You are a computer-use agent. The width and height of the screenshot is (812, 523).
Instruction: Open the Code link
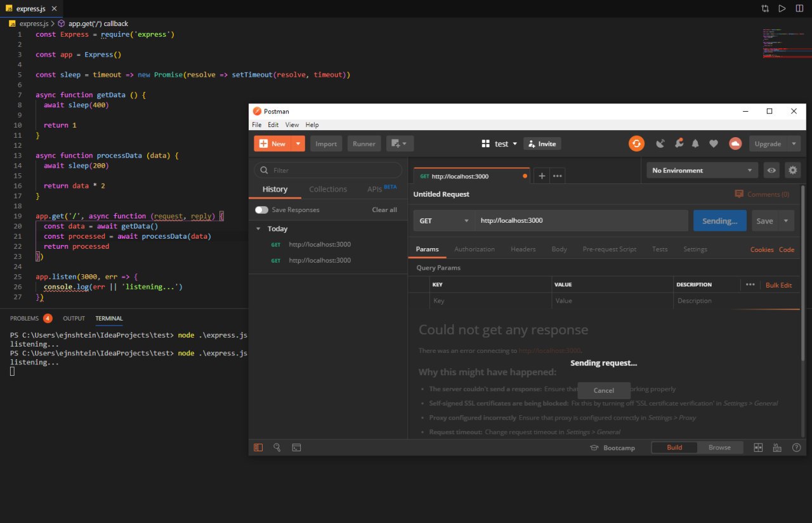click(787, 249)
